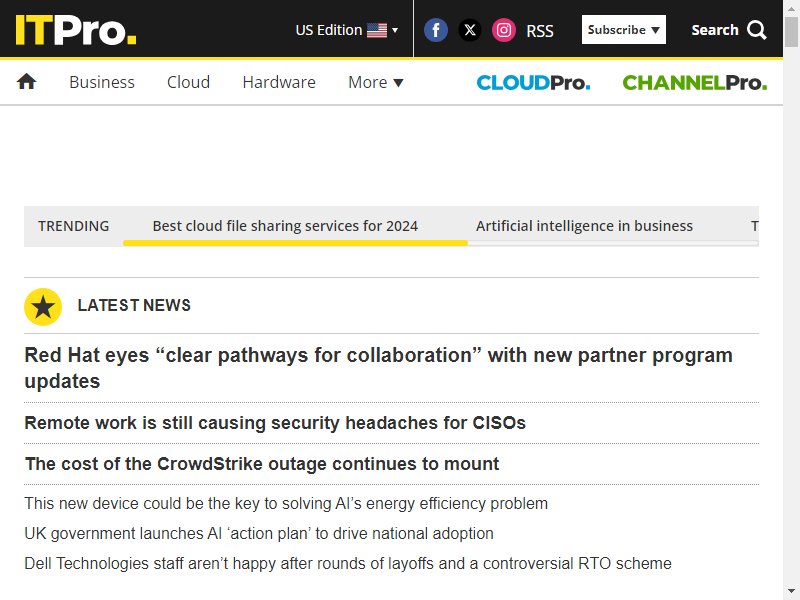Screen dimensions: 800x600
Task: Open the Facebook page icon
Action: pos(436,30)
